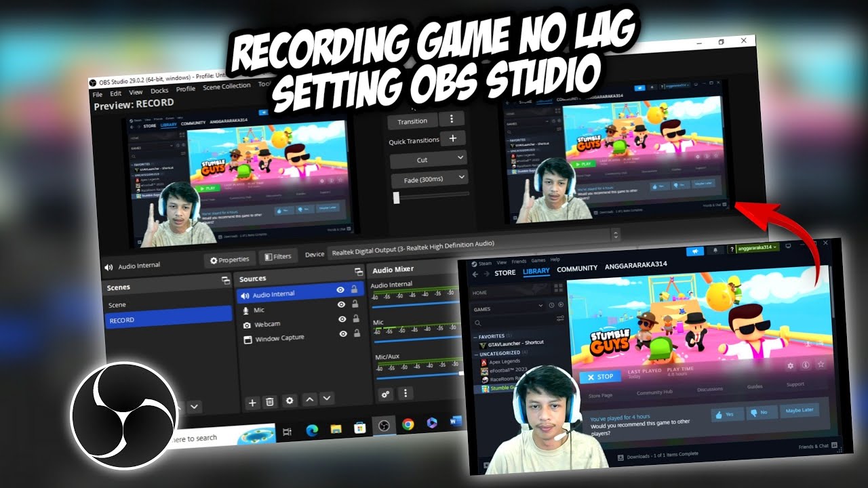The height and width of the screenshot is (488, 868).
Task: Toggle lock on Window Capture source
Action: pyautogui.click(x=356, y=332)
